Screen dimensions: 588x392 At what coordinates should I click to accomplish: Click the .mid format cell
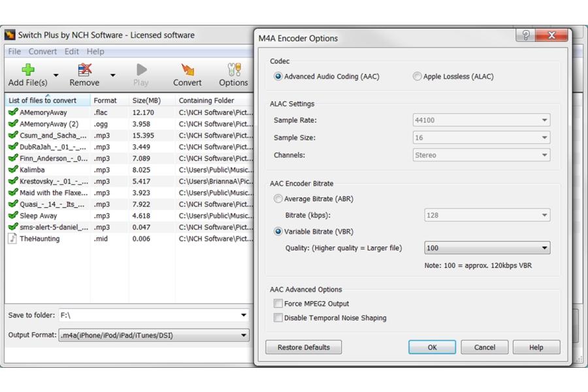[x=101, y=238]
